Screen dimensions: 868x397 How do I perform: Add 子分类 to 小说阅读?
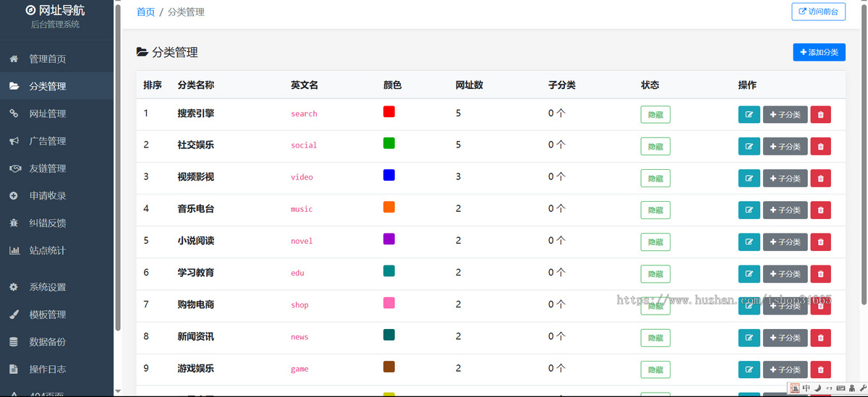pyautogui.click(x=786, y=242)
